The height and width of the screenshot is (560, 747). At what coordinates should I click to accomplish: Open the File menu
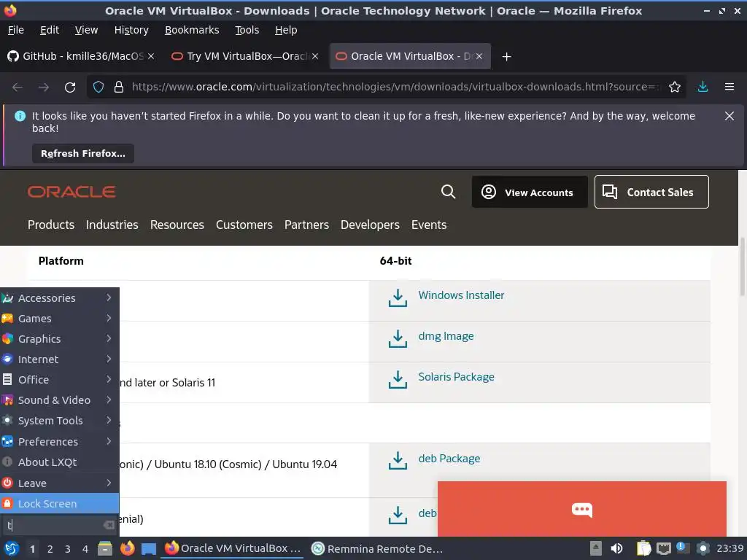pos(16,30)
